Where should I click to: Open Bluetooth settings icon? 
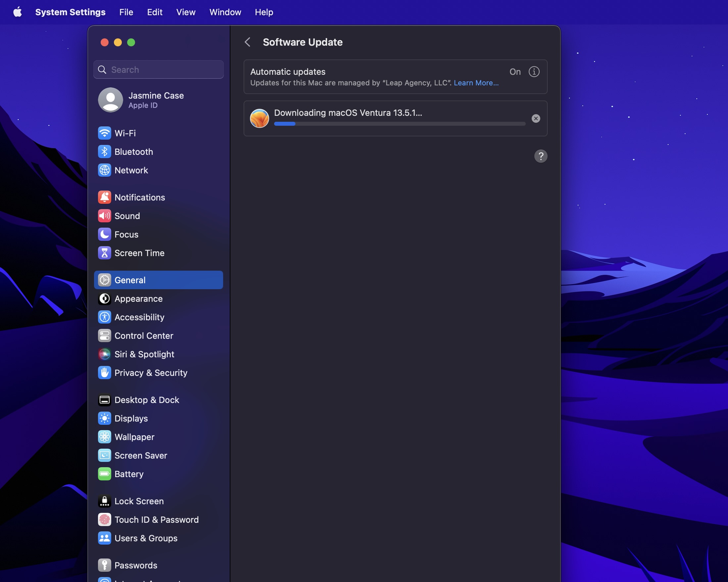[104, 152]
